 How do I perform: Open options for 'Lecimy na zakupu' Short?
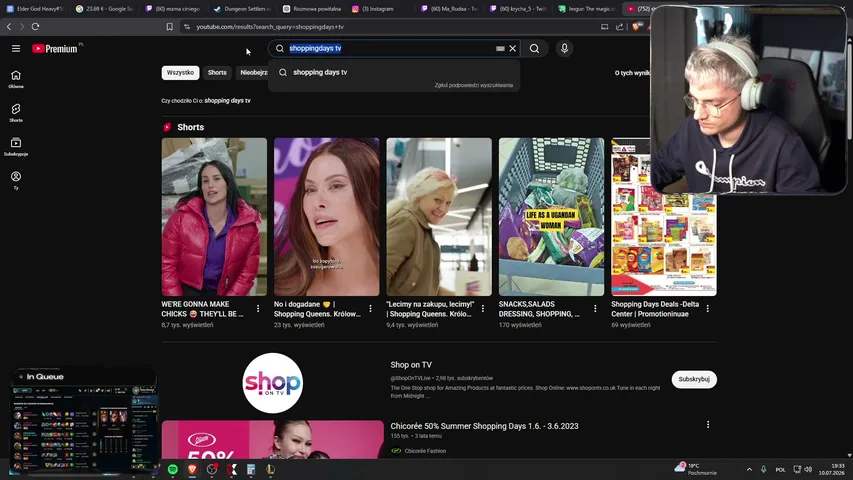[483, 309]
